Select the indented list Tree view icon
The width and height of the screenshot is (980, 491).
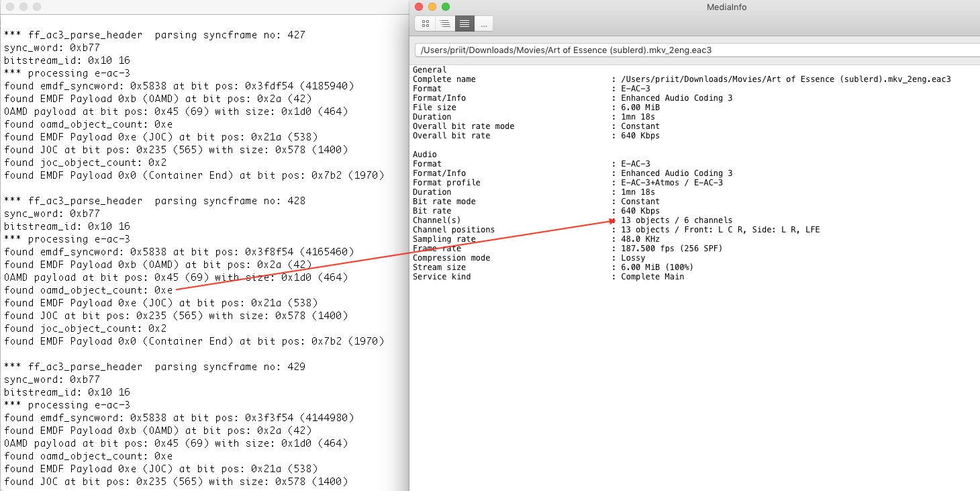(444, 24)
